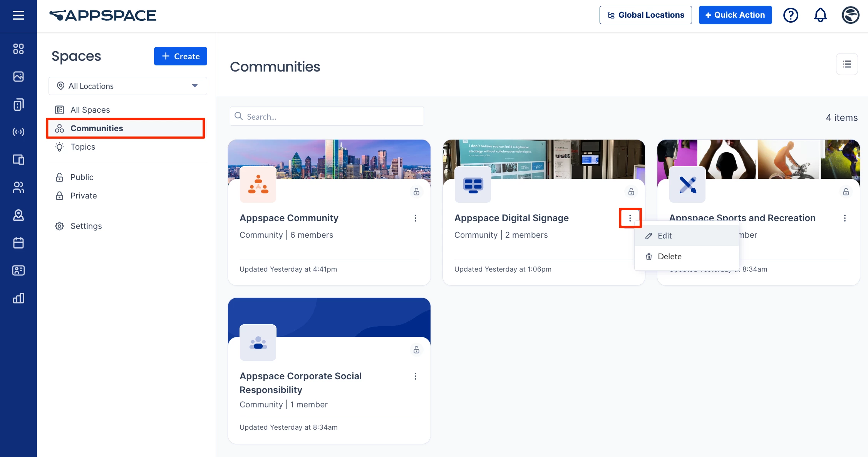Open the dashboard grid icon in sidebar
Viewport: 868px width, 457px height.
18,49
